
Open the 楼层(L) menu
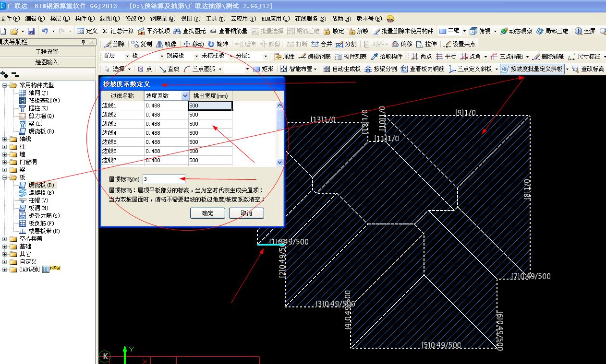60,19
